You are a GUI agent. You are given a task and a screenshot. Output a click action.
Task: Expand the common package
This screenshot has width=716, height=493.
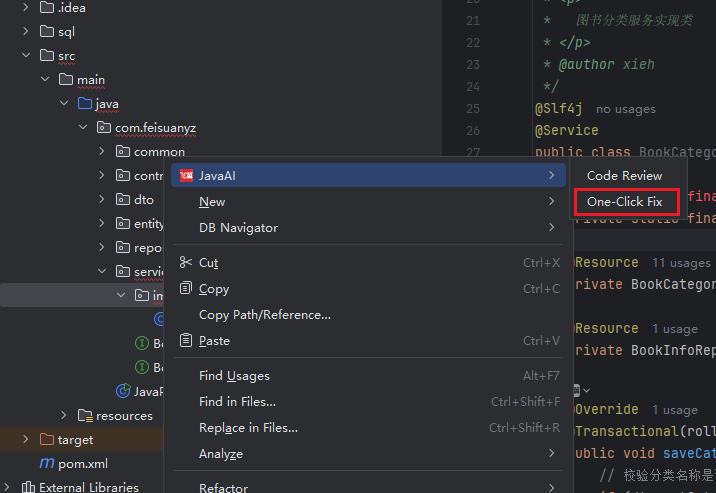(101, 152)
